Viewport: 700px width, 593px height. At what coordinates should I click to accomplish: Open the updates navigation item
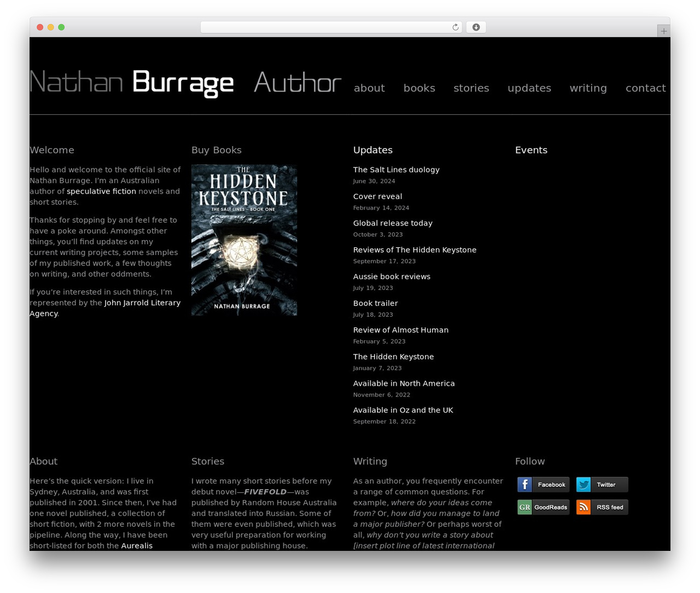click(529, 88)
